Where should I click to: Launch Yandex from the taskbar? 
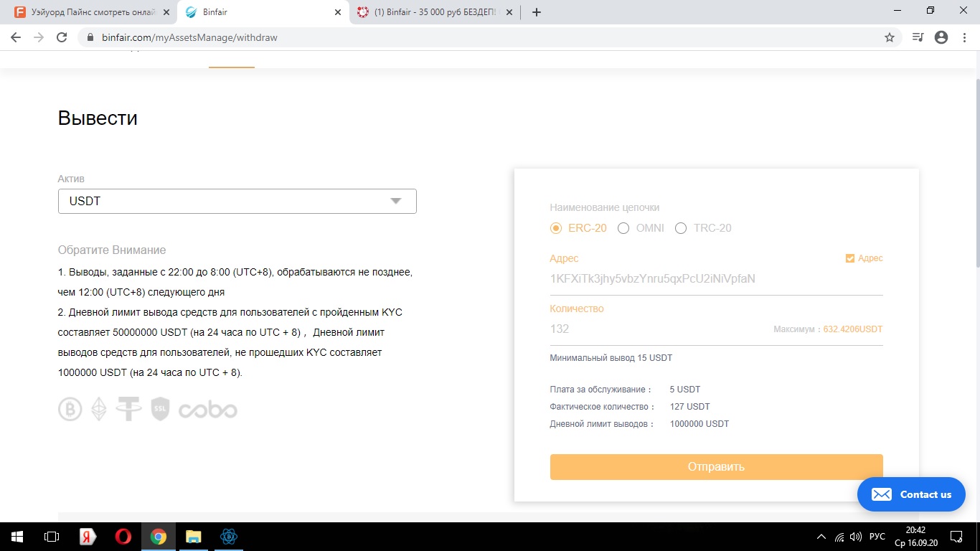pos(88,537)
